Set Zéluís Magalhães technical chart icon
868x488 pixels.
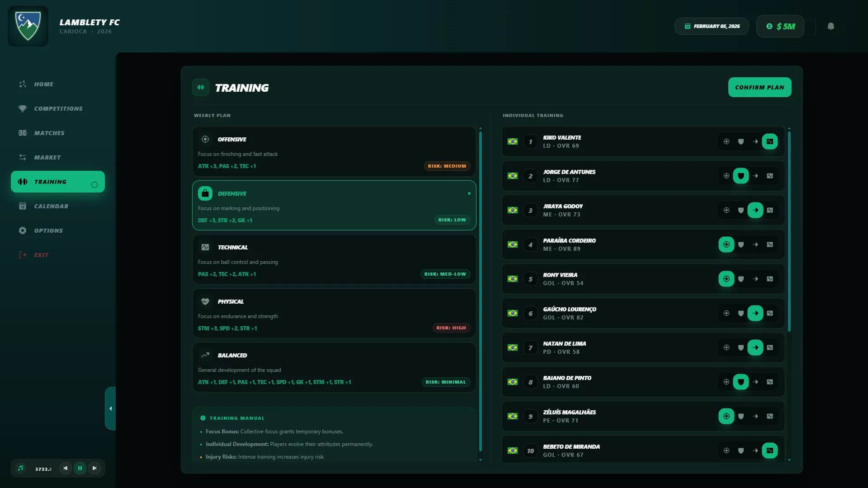pyautogui.click(x=770, y=416)
